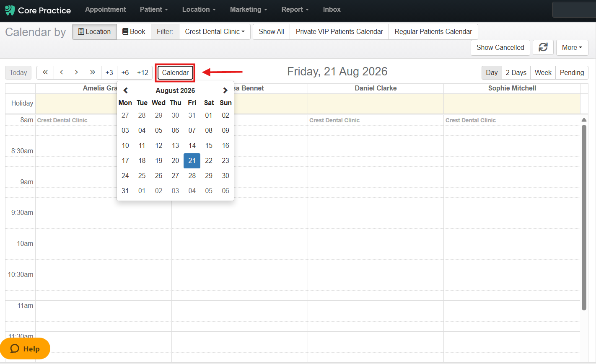This screenshot has width=596, height=364.
Task: Open the Report menu
Action: pyautogui.click(x=295, y=9)
